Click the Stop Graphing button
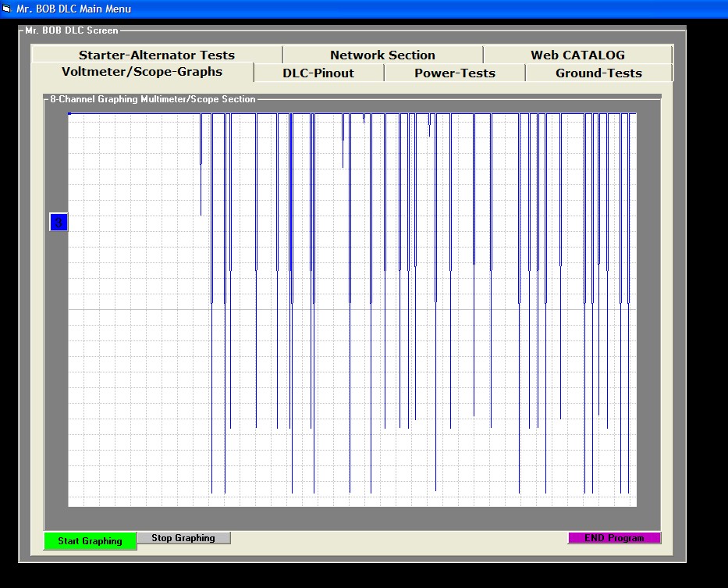The width and height of the screenshot is (728, 588). pyautogui.click(x=183, y=538)
